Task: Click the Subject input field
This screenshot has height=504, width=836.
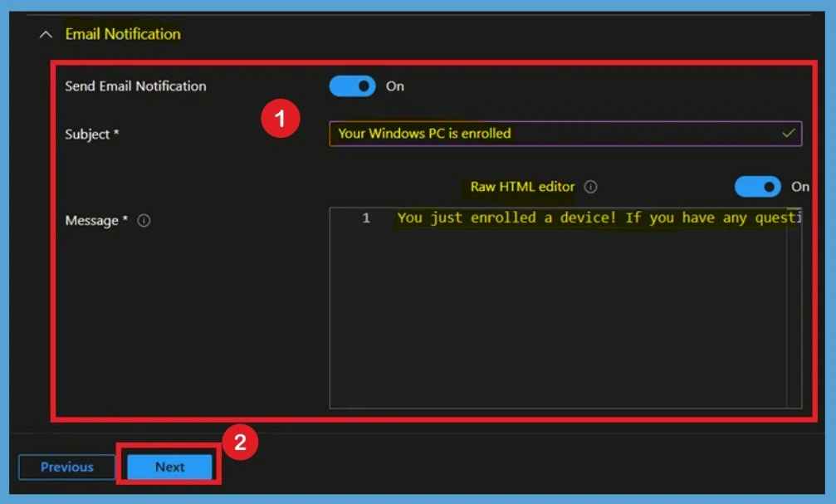Action: tap(565, 134)
